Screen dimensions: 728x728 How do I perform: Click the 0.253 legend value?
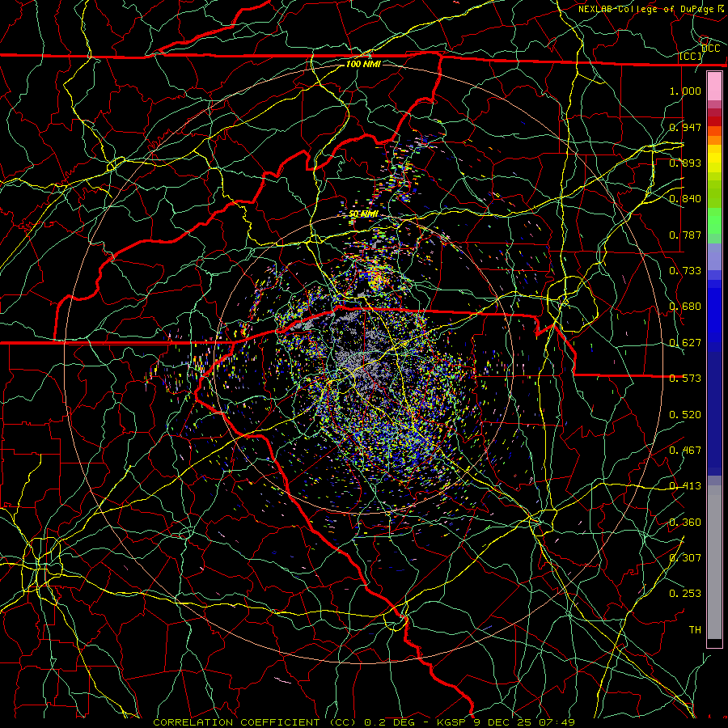tap(685, 594)
